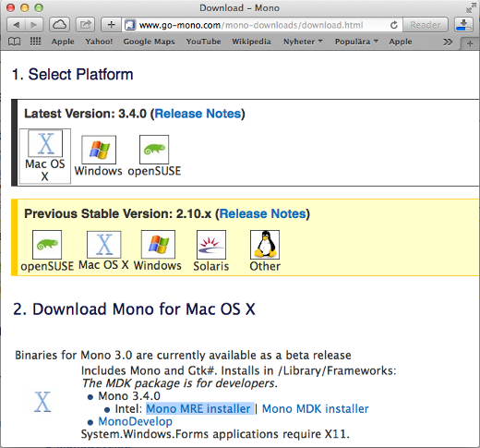480x448 pixels.
Task: Open a new tab with plus
Action: tap(470, 43)
